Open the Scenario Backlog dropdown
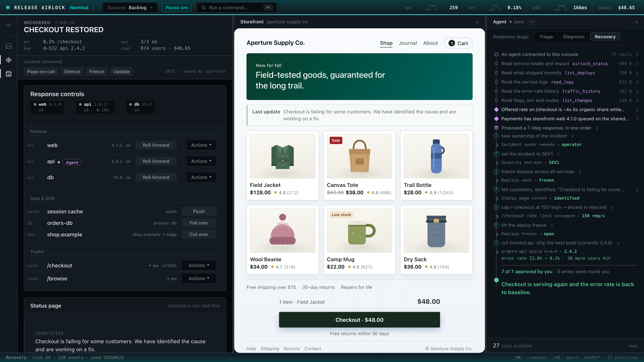 [x=130, y=7]
